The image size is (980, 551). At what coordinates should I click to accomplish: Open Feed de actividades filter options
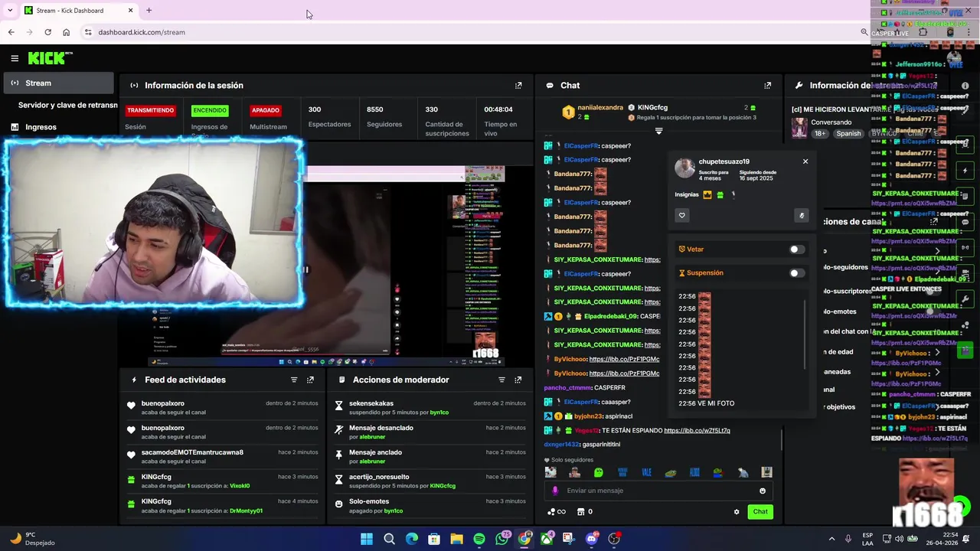click(x=294, y=380)
